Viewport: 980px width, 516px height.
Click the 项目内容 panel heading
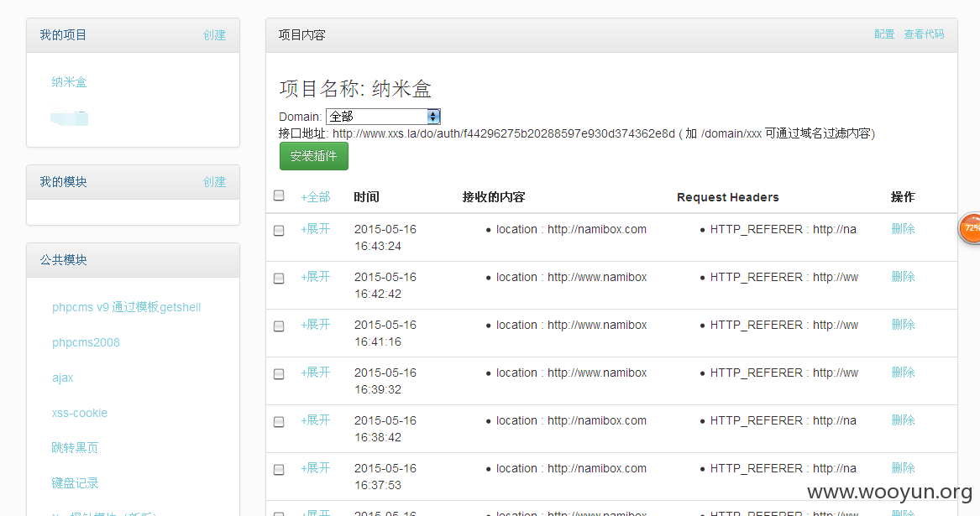301,35
